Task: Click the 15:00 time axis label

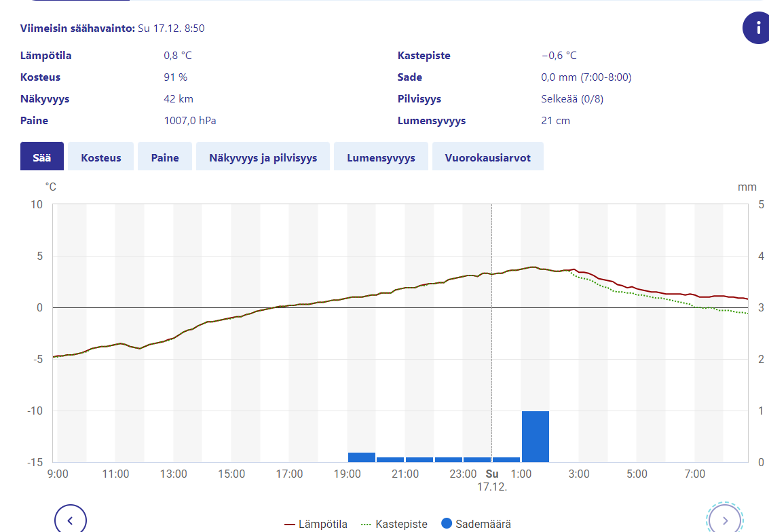Action: point(231,474)
